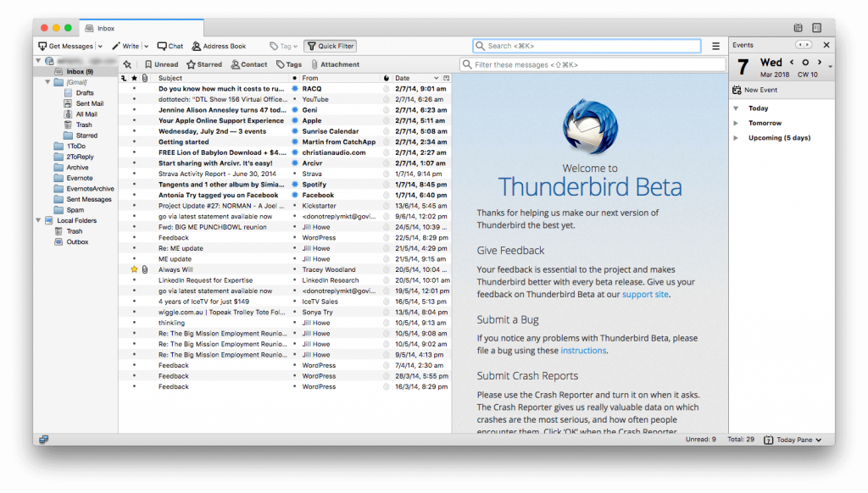The height and width of the screenshot is (493, 868).
Task: Collapse the [Gmail] folder tree
Action: [x=49, y=80]
